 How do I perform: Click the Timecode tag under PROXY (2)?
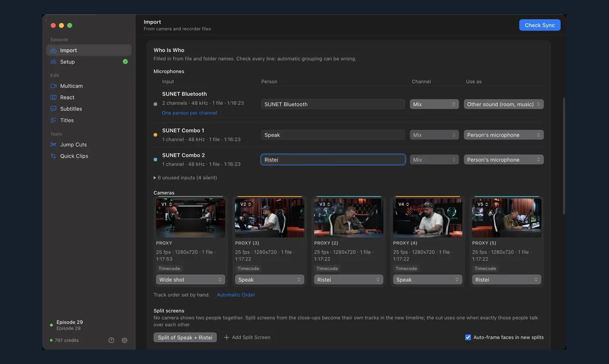point(328,269)
